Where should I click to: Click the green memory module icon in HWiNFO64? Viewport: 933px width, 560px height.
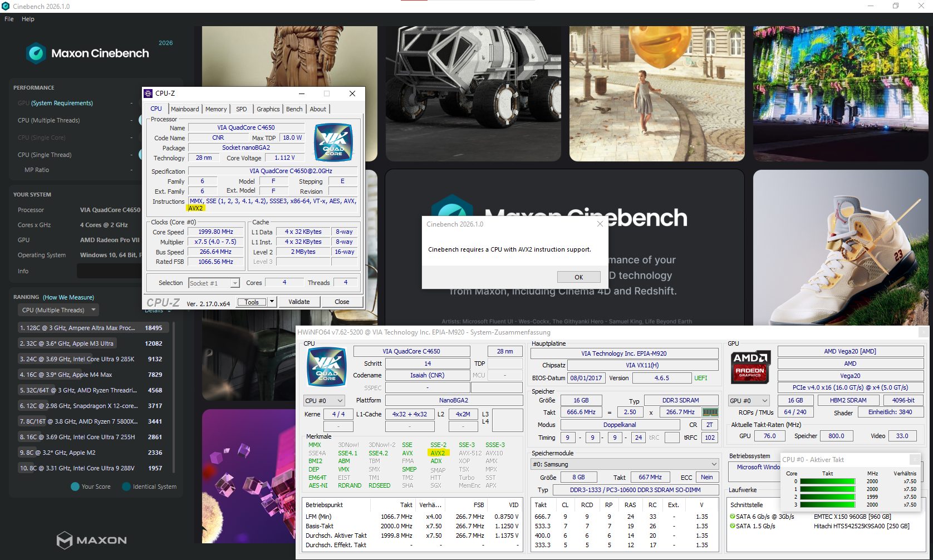point(710,412)
